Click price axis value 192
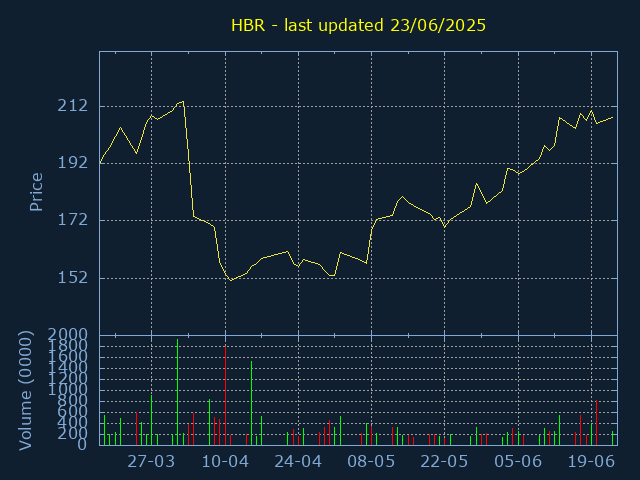 (73, 163)
